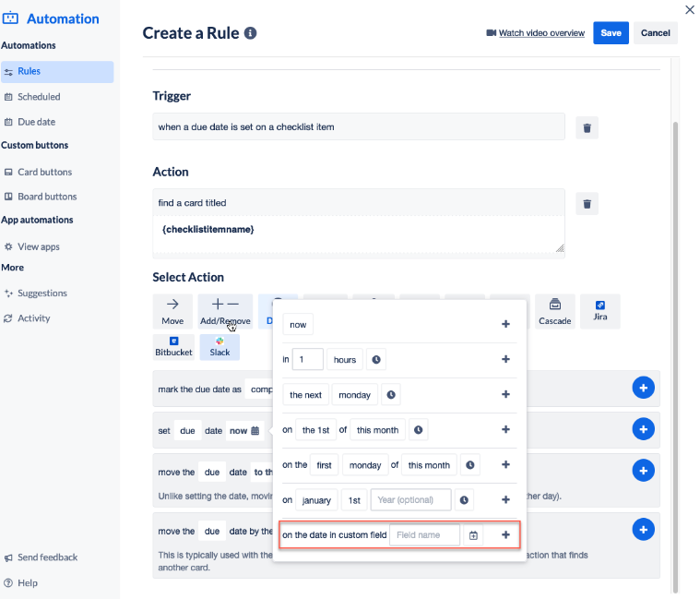
Task: Click the clock icon in january row
Action: click(464, 500)
